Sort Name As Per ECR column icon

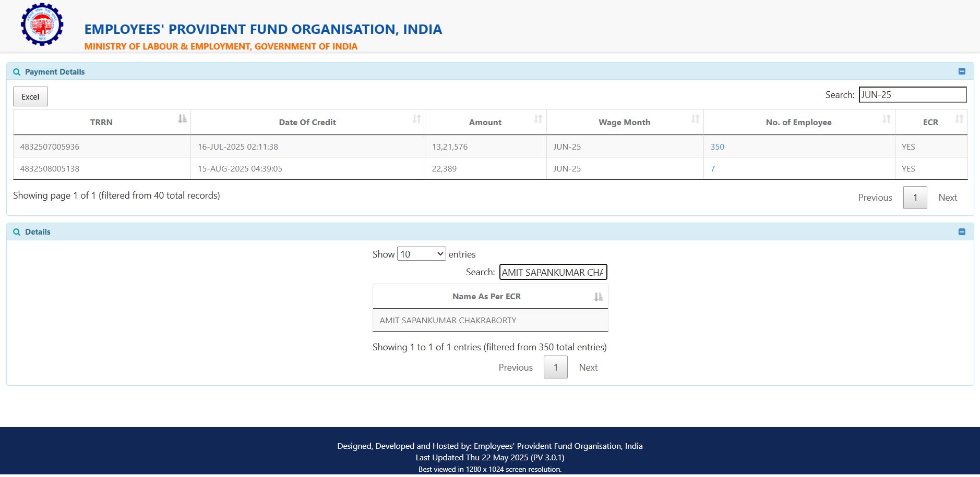[x=598, y=297]
